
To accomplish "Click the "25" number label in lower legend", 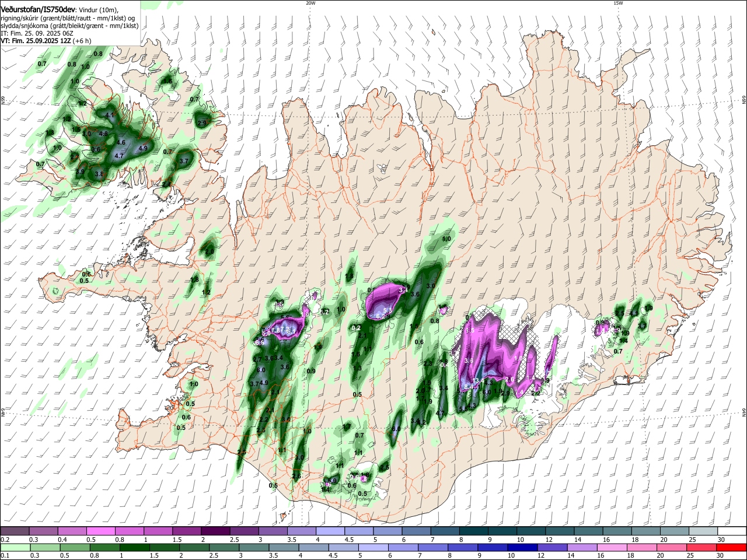I will 690,556.
